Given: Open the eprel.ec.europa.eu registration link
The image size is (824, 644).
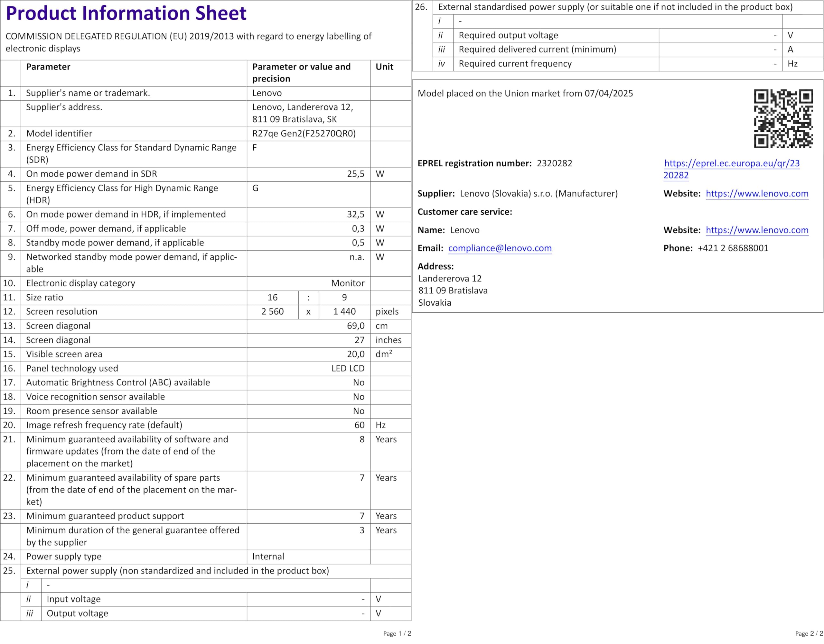Looking at the screenshot, I should 732,163.
